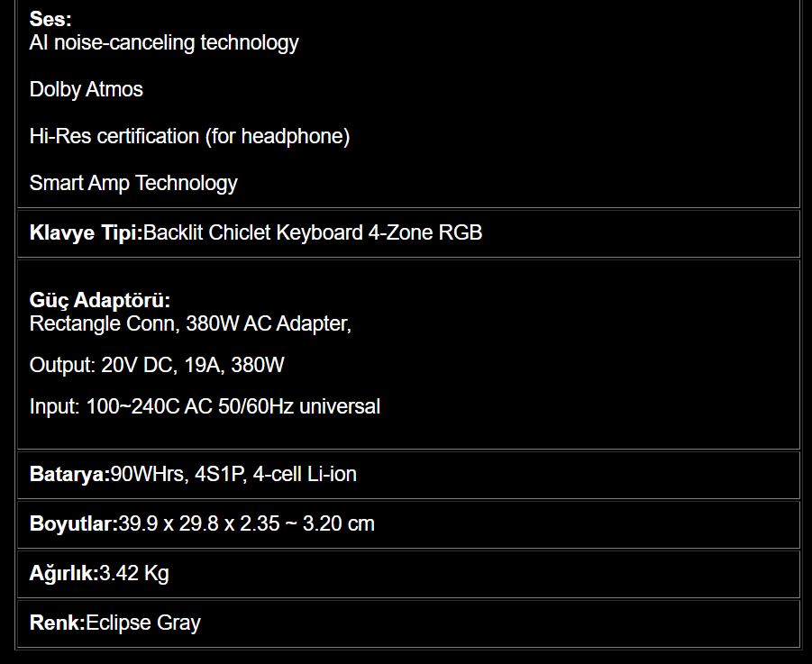Viewport: 812px width, 664px height.
Task: Select the 'Smart Amp Technology' line
Action: click(133, 183)
